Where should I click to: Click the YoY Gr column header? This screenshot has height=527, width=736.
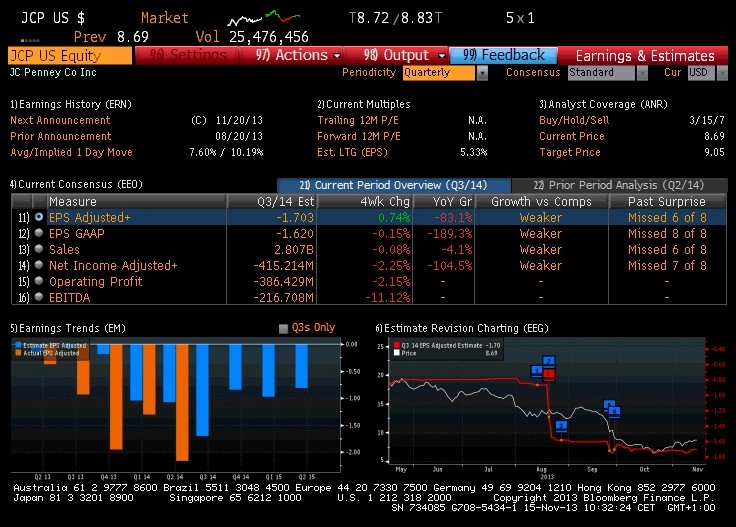coord(444,201)
